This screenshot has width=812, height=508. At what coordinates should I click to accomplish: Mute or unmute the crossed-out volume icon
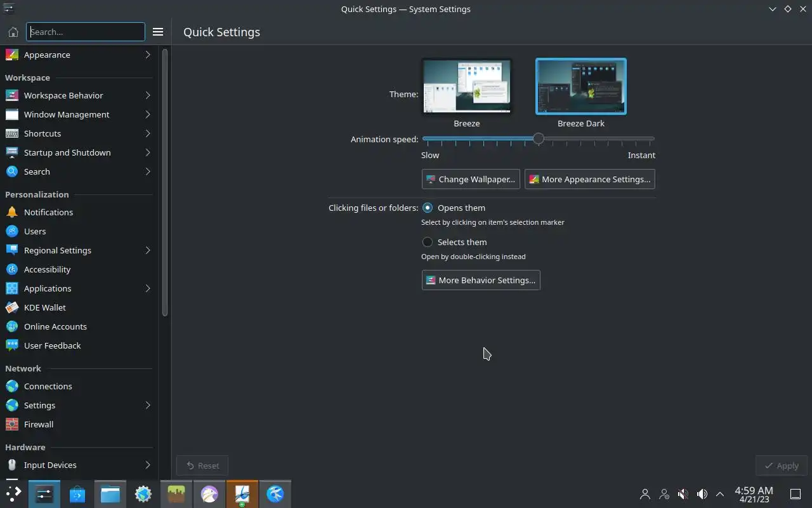click(683, 493)
